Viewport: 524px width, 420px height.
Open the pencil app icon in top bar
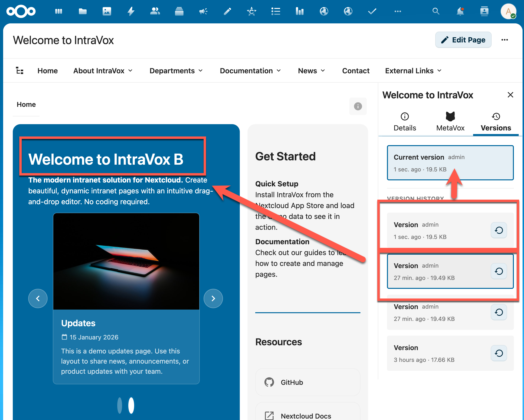pyautogui.click(x=228, y=11)
